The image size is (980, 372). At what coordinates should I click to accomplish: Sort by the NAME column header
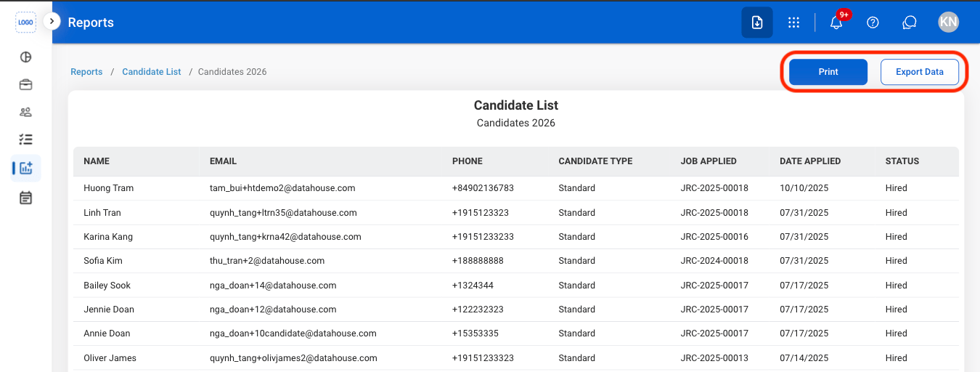tap(97, 161)
